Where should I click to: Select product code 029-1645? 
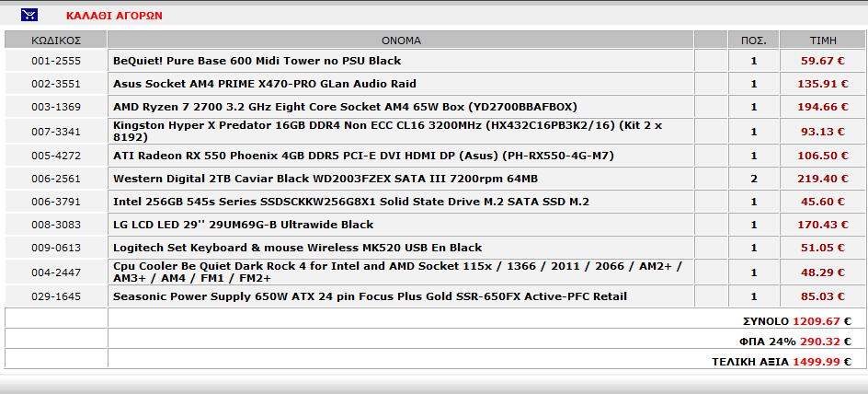(x=56, y=297)
